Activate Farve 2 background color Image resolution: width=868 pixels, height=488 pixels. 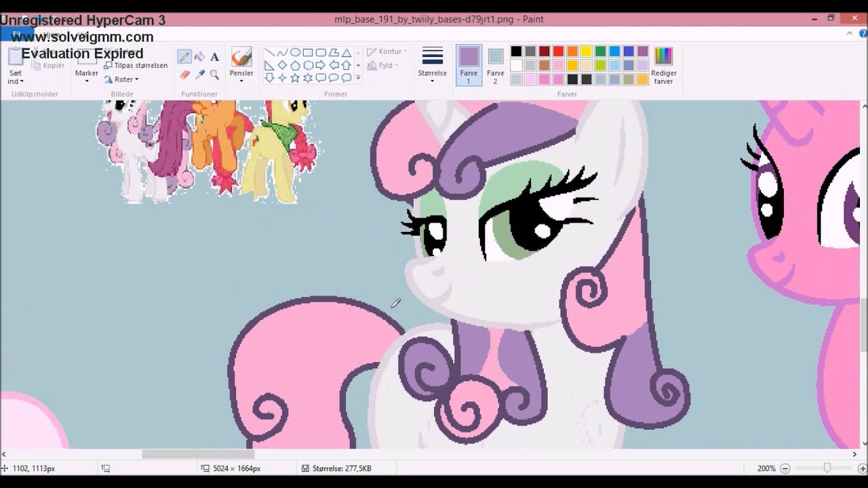(x=496, y=66)
